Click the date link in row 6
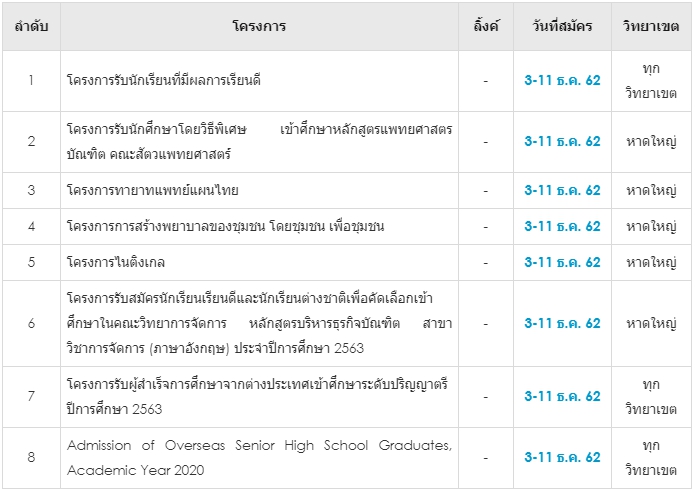 [562, 323]
